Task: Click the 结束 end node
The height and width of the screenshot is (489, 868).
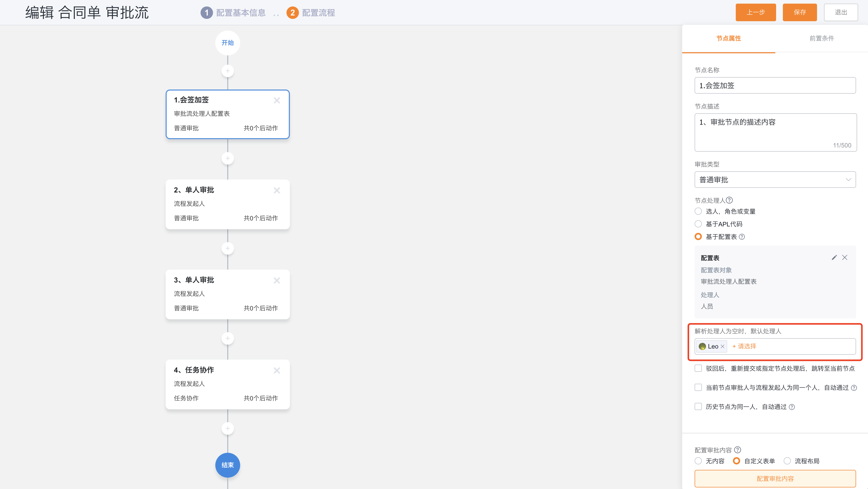Action: pyautogui.click(x=228, y=465)
